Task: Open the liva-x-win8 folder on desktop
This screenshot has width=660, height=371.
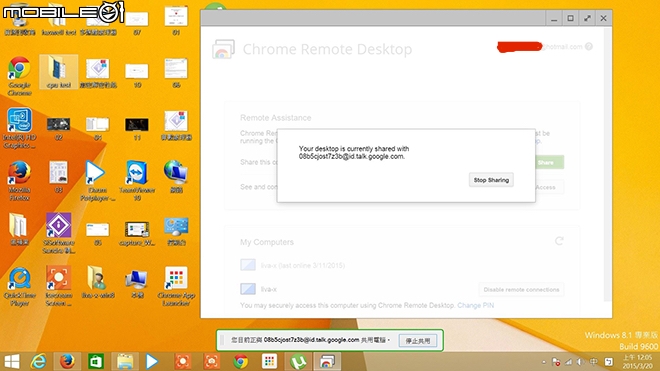Action: tap(98, 282)
